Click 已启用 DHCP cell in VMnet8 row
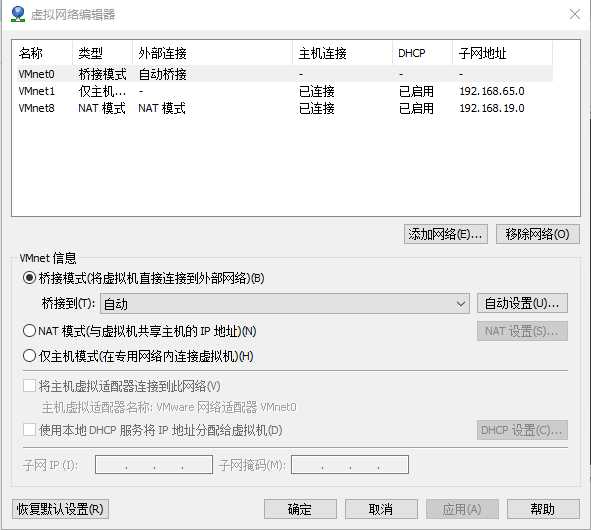Screen dimensions: 591x530 [x=416, y=109]
